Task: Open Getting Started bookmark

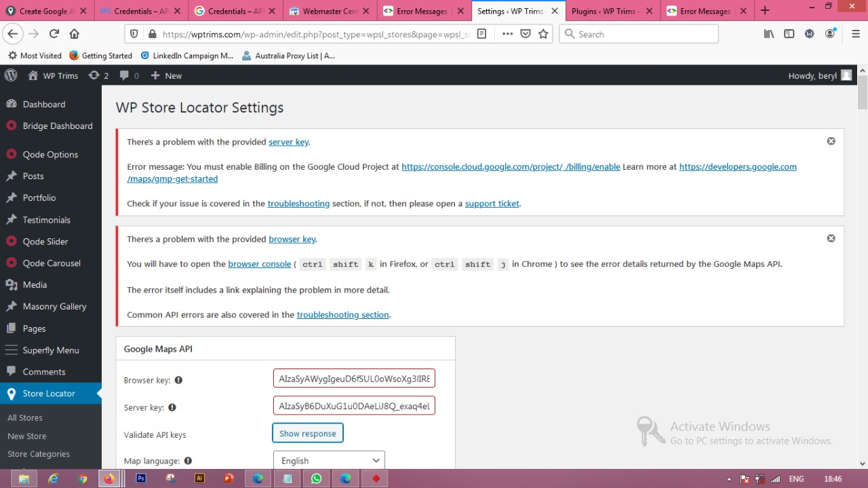Action: (x=101, y=56)
